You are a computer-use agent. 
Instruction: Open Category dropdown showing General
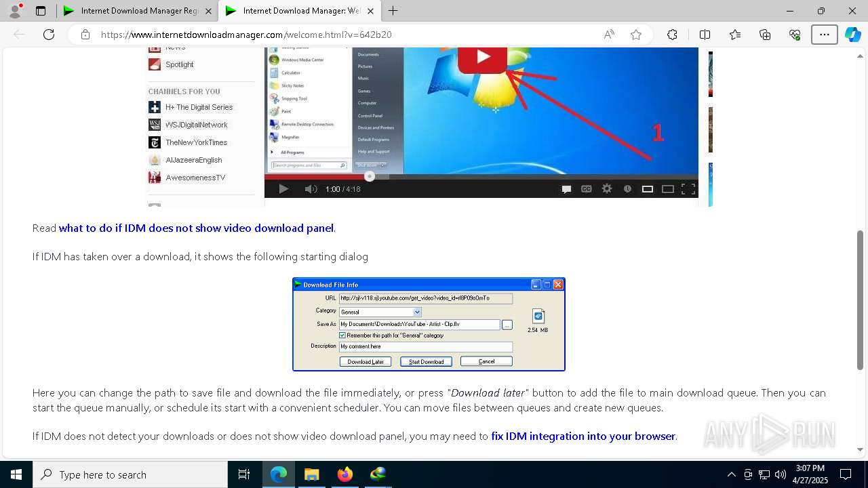pyautogui.click(x=380, y=312)
